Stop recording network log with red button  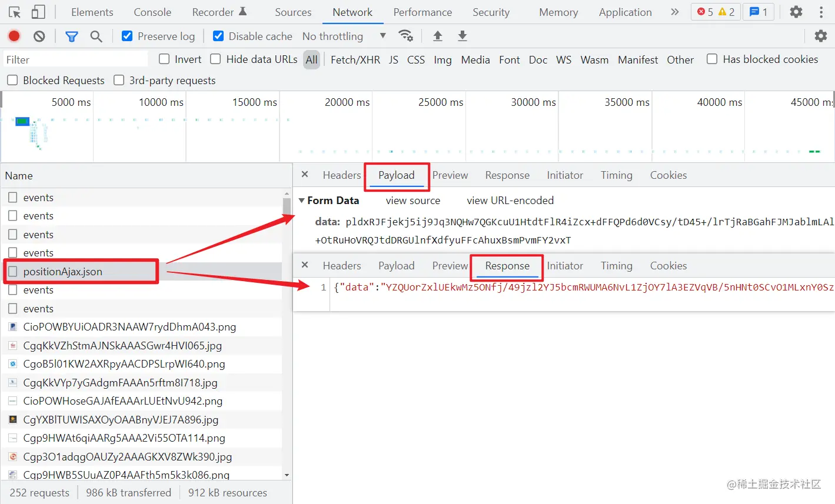point(14,36)
